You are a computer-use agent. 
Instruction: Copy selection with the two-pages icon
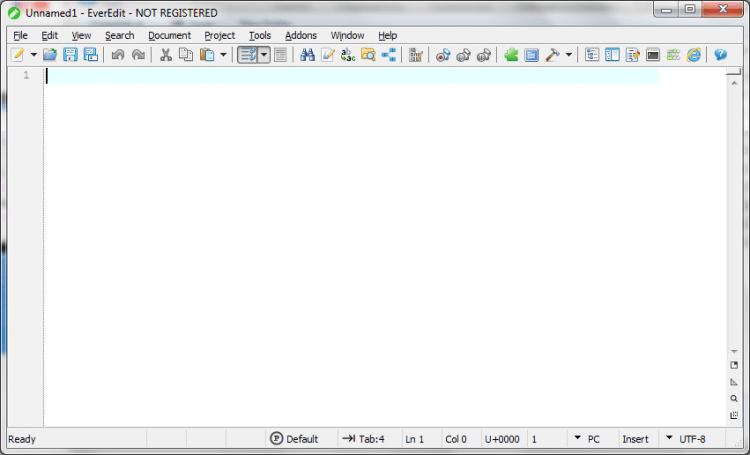tap(186, 55)
